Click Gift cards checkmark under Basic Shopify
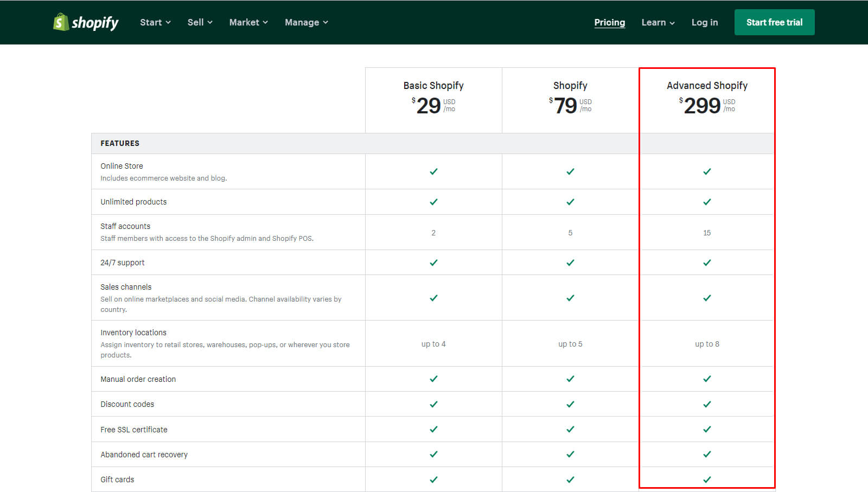The width and height of the screenshot is (868, 492). 433,480
